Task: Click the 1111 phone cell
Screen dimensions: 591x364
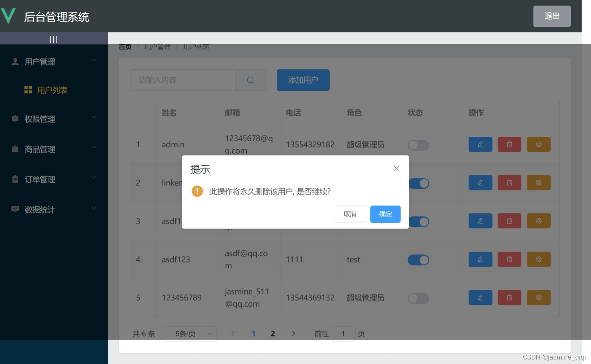Action: (294, 260)
